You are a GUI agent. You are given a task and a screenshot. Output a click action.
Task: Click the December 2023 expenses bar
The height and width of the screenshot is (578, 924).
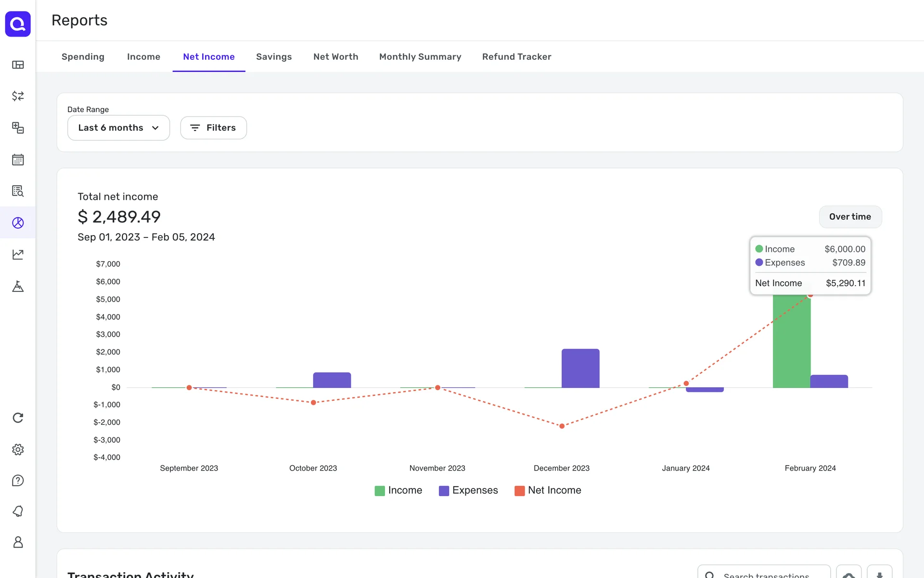click(x=580, y=368)
